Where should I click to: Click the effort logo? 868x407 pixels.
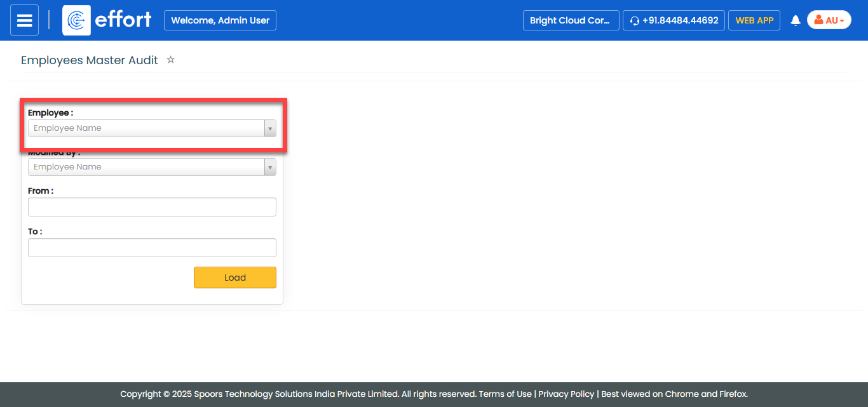coord(107,20)
